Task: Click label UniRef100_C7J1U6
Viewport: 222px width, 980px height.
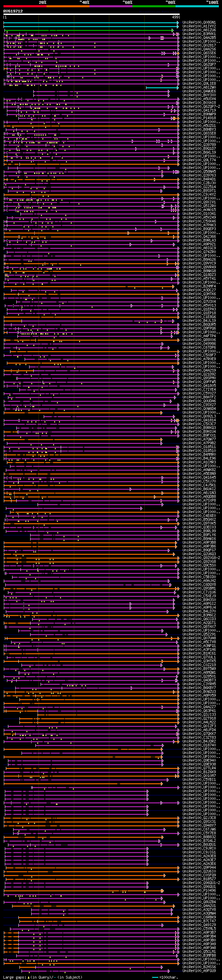Action: pos(199,592)
